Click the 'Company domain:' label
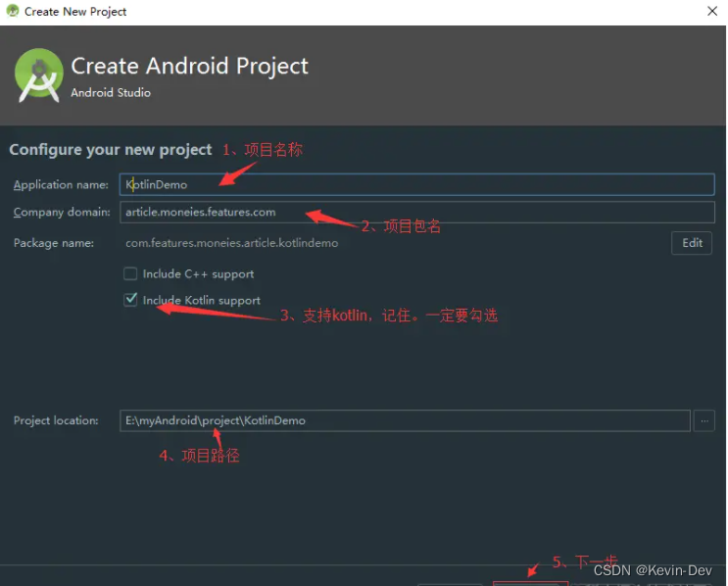 (62, 213)
